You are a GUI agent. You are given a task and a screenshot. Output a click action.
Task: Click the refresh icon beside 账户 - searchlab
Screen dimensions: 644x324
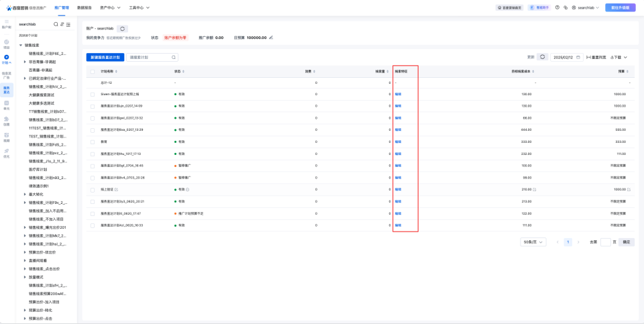click(x=122, y=29)
